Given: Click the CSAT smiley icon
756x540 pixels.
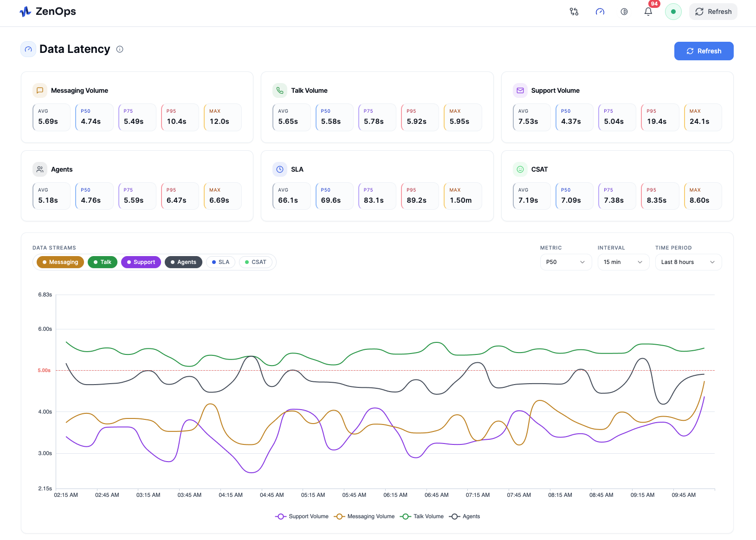Looking at the screenshot, I should [520, 169].
